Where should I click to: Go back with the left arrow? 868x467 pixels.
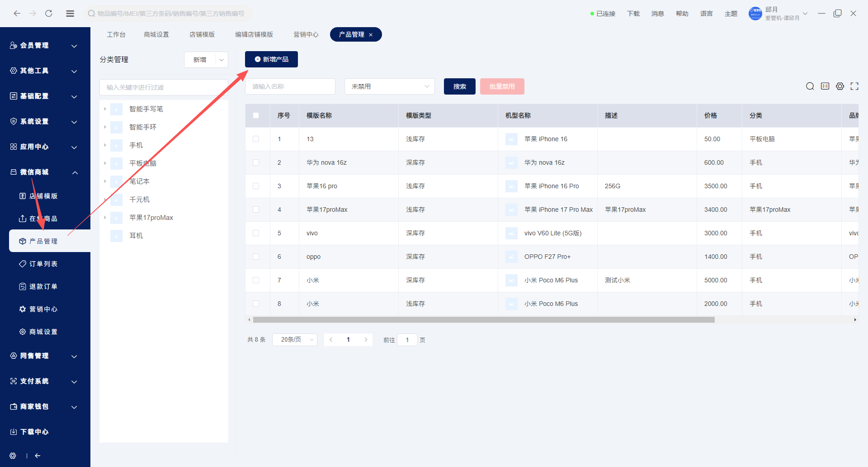point(17,14)
